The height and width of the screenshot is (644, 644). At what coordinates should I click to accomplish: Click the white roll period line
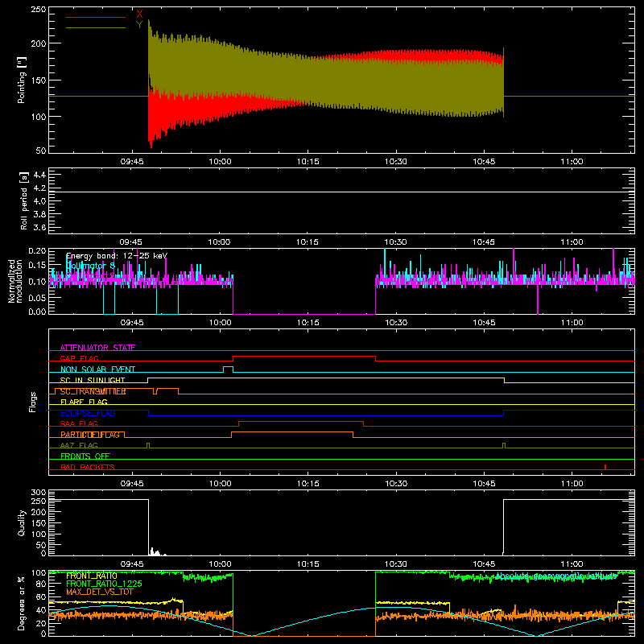tap(341, 192)
